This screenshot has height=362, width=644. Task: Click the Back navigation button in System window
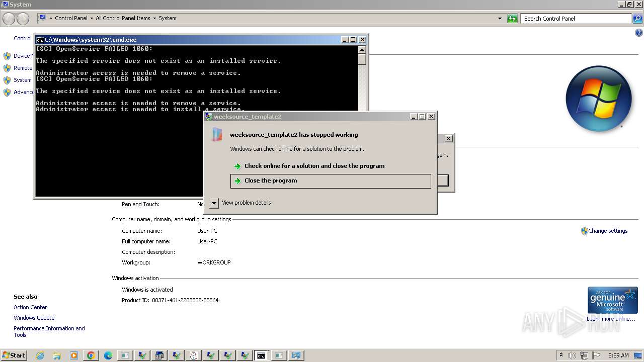tap(9, 19)
